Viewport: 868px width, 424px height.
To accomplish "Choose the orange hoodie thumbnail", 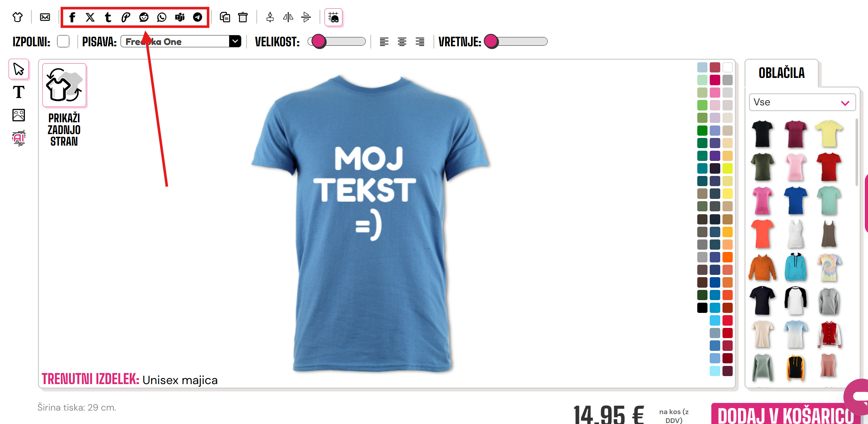I will click(762, 268).
